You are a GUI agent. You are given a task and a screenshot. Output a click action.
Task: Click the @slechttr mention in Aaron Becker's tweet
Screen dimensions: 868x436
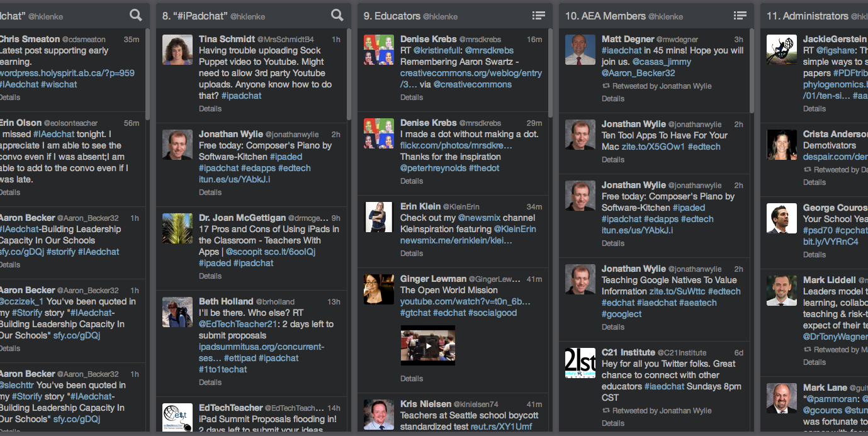tap(17, 385)
